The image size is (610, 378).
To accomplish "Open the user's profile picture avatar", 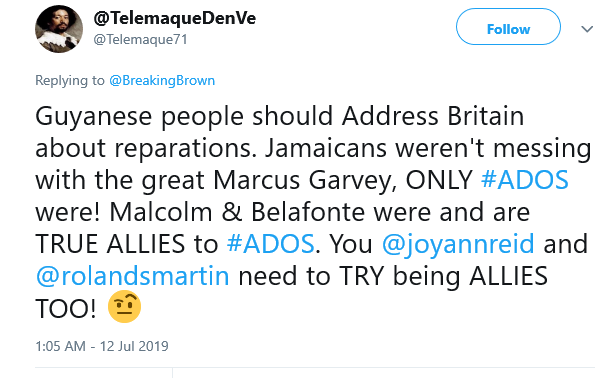I will click(59, 29).
